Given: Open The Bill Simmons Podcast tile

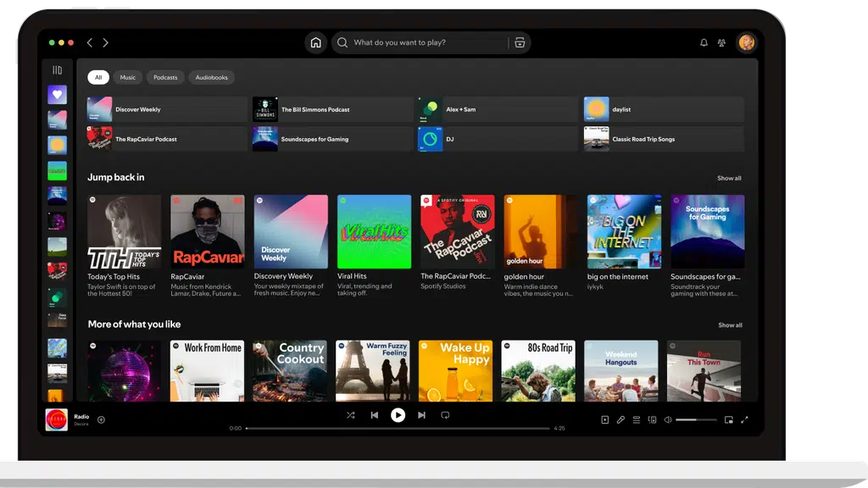Looking at the screenshot, I should [x=332, y=109].
